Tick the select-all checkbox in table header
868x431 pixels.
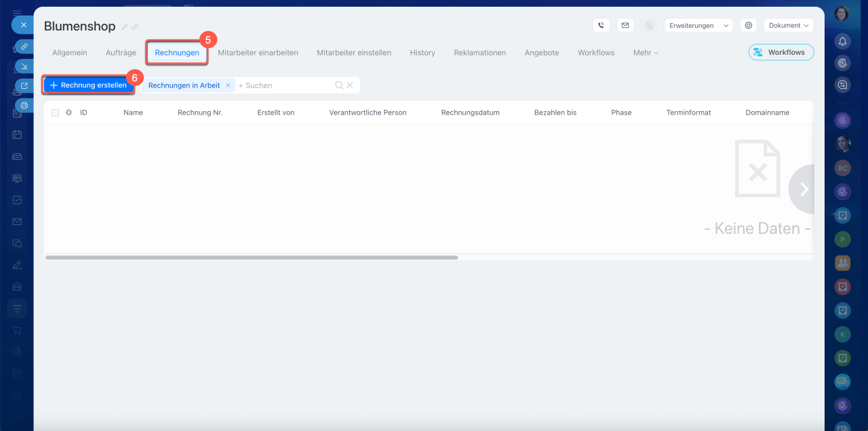[x=56, y=112]
